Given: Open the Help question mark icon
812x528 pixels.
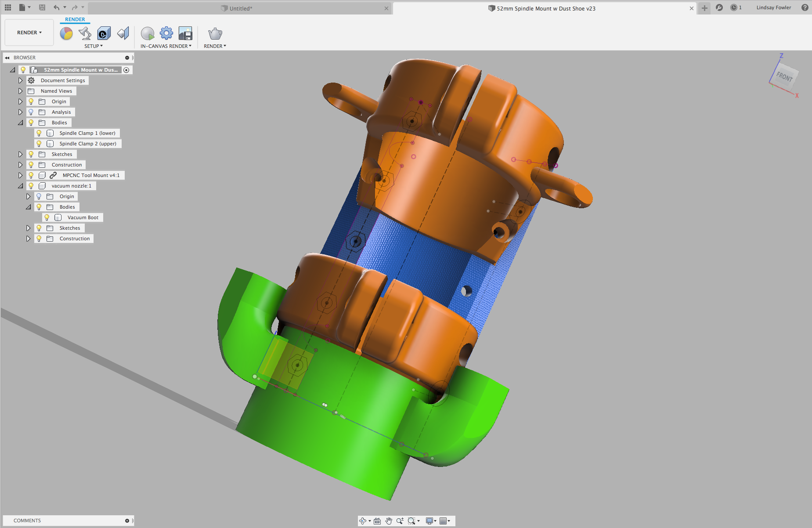Looking at the screenshot, I should click(x=805, y=7).
